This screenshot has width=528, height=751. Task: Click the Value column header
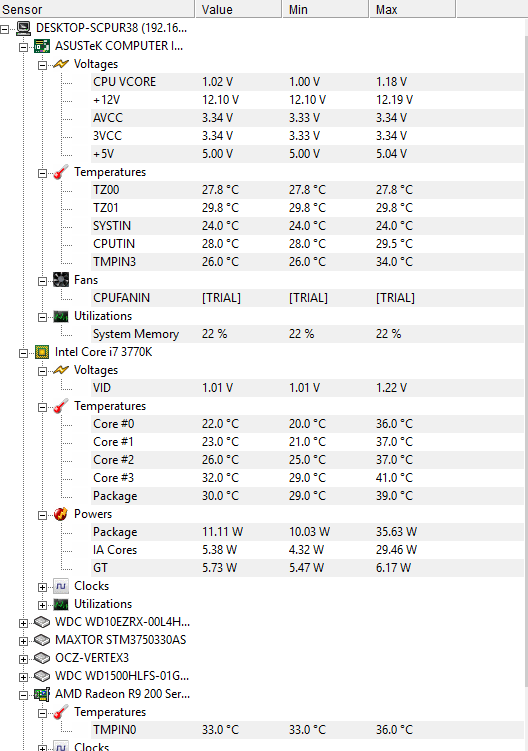239,9
